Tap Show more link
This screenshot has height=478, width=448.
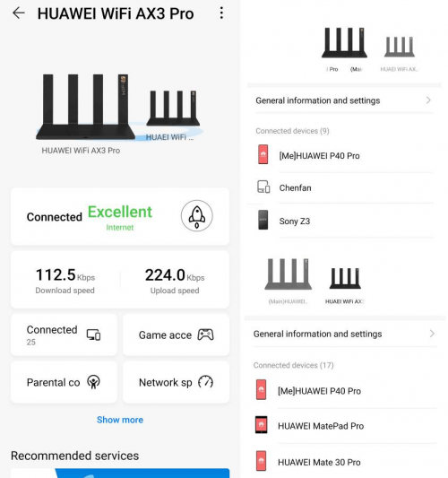point(120,420)
